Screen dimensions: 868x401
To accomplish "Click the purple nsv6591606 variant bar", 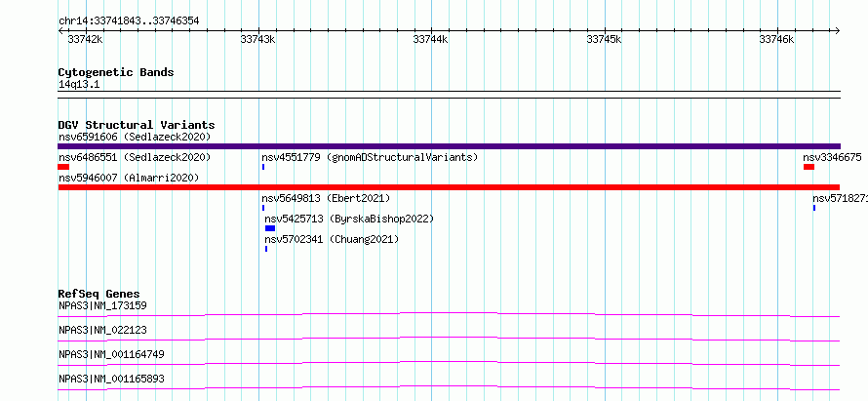I will click(449, 146).
